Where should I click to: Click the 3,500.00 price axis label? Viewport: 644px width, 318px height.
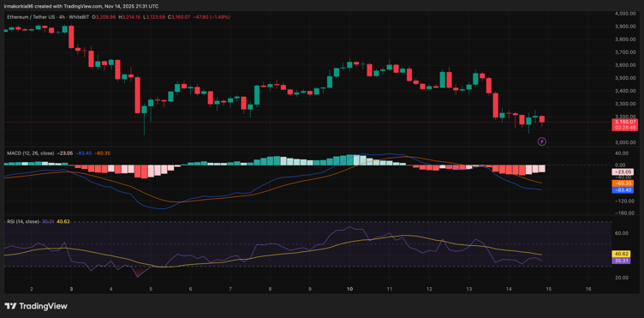pos(626,78)
